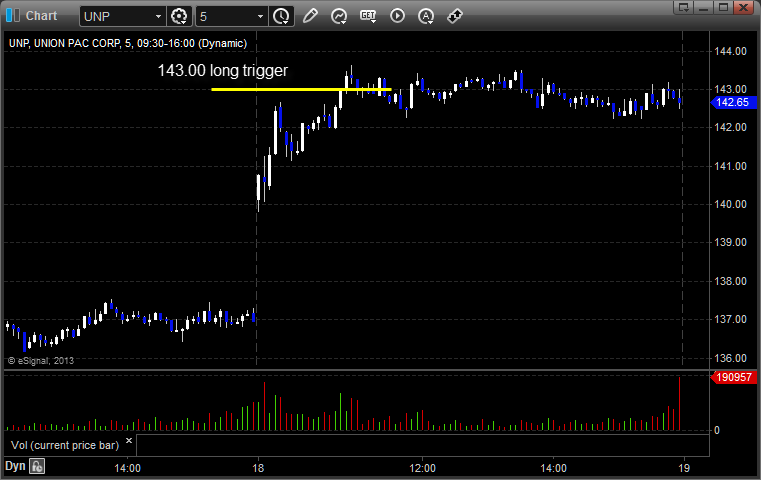Click the 18 date label on time axis
This screenshot has height=480, width=761.
tap(258, 468)
